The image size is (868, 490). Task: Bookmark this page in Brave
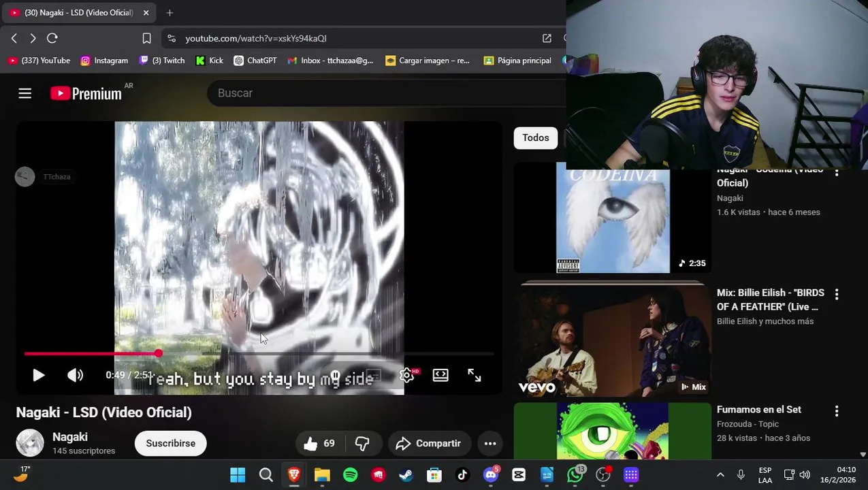point(146,38)
